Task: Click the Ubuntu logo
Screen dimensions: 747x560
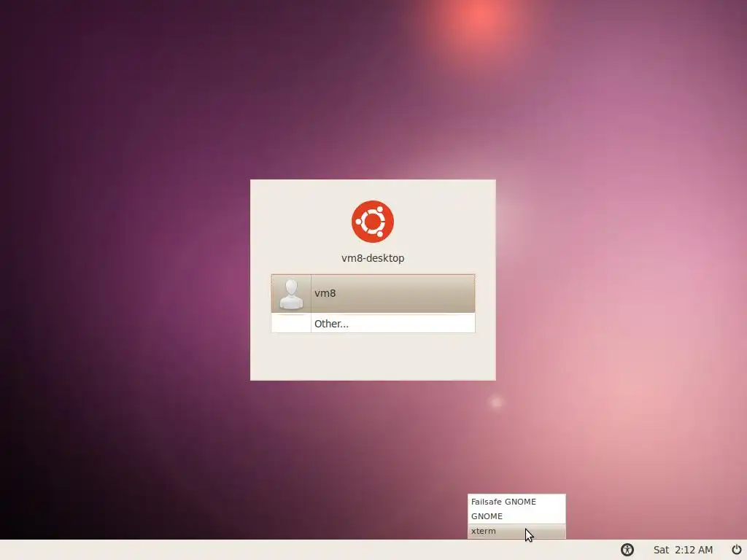Action: tap(373, 222)
